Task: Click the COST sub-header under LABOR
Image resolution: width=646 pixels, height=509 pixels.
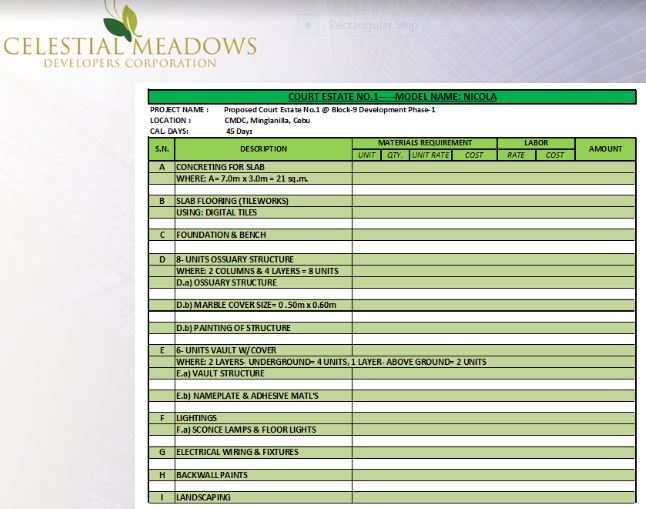Action: 555,155
